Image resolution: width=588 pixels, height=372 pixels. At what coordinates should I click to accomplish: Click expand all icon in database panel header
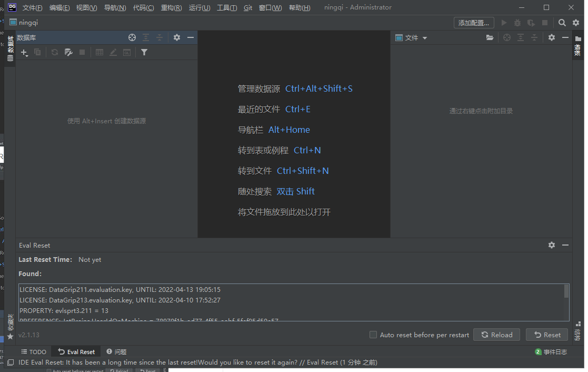(x=146, y=37)
